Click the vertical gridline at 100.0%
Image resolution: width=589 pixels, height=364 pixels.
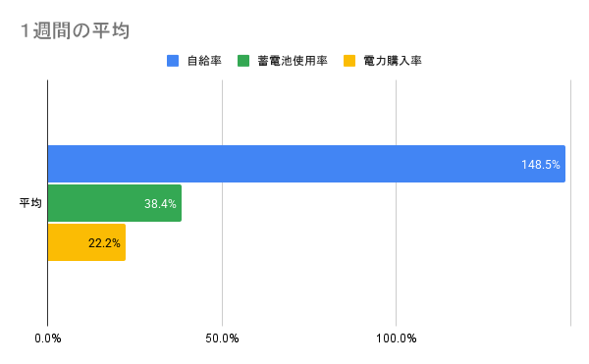397,113
